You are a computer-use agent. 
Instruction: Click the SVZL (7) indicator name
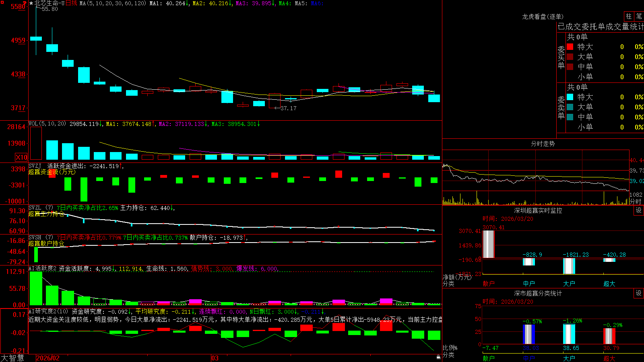click(x=41, y=208)
